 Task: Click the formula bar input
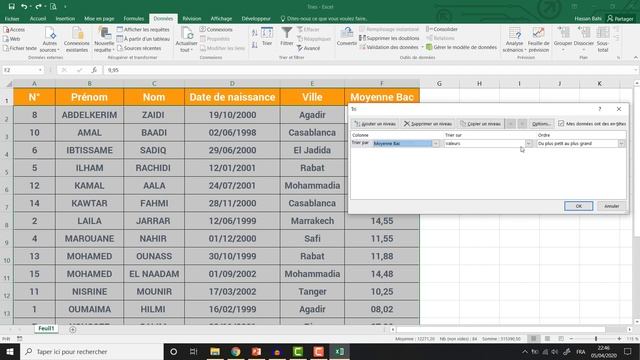(x=369, y=70)
